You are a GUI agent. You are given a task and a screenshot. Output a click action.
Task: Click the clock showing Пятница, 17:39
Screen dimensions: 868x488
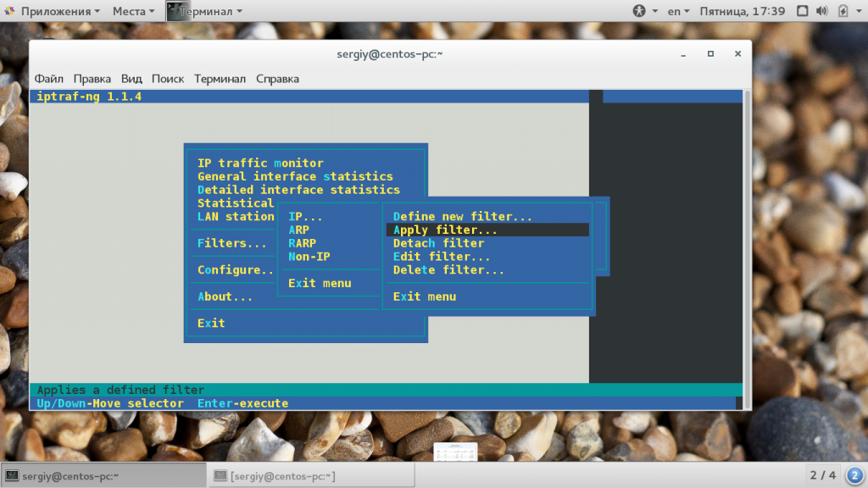coord(743,11)
